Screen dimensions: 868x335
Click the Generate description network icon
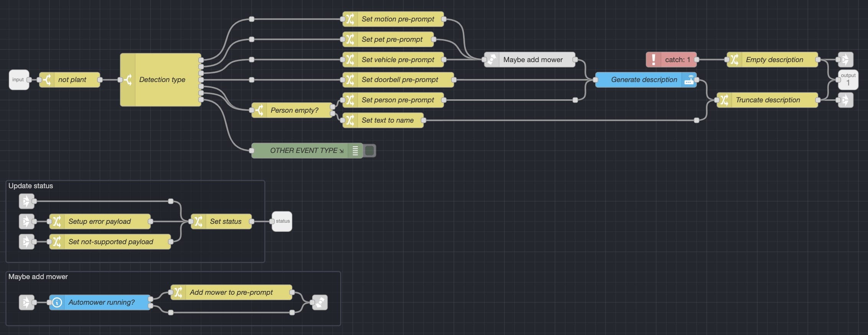[689, 80]
